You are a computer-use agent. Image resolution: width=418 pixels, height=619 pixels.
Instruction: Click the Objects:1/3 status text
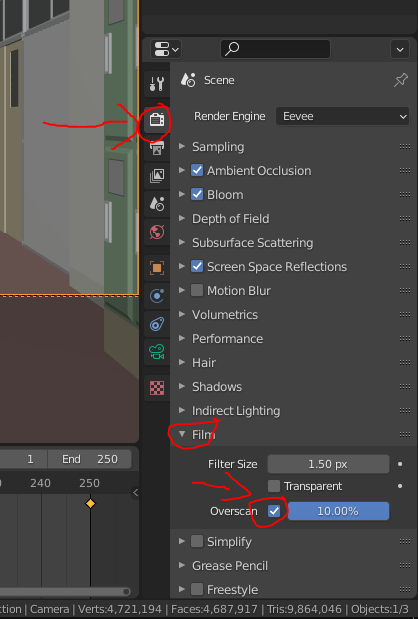[x=380, y=609]
